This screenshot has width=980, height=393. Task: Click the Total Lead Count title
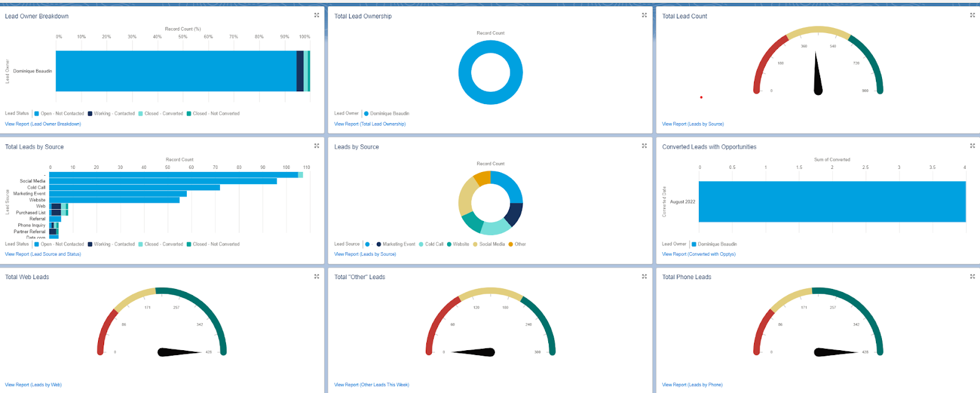[685, 16]
